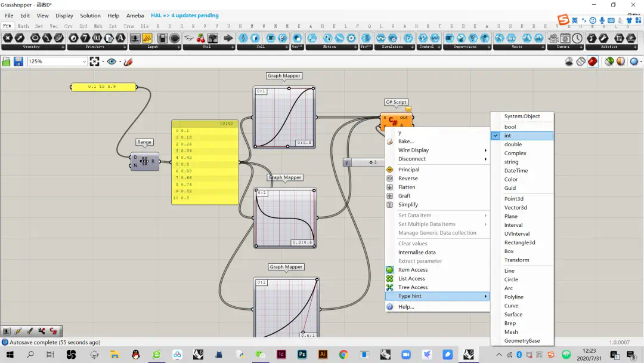Open Chrome from the taskbar
The image size is (644, 363).
coord(343,355)
